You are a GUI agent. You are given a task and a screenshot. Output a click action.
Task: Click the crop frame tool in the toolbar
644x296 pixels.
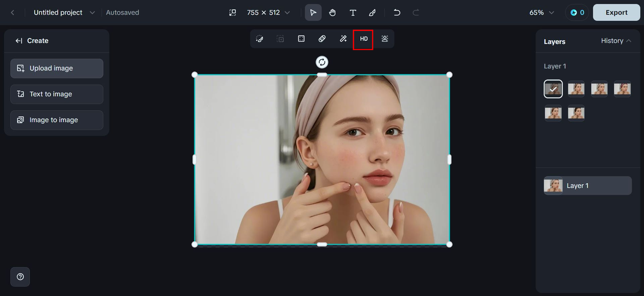(x=301, y=38)
